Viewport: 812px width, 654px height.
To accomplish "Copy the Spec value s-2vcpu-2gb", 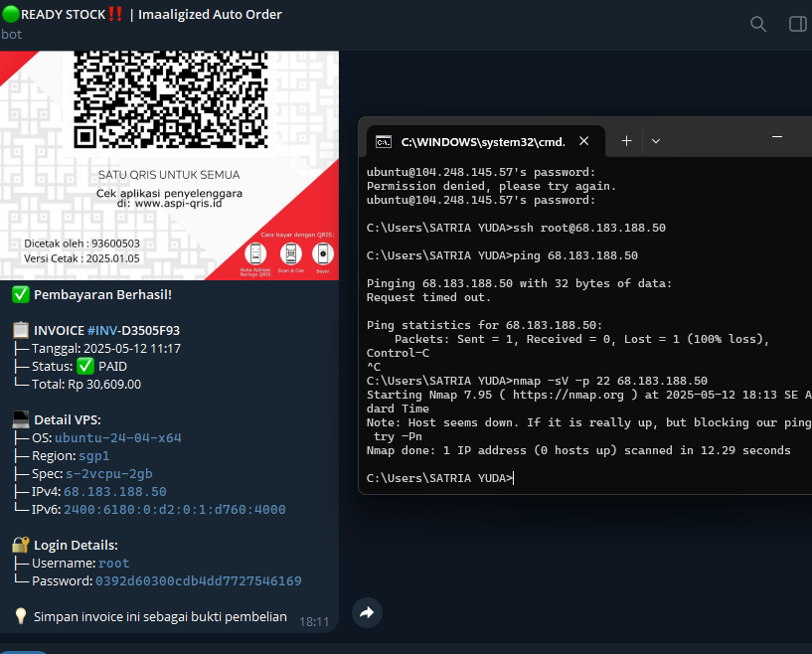I will pyautogui.click(x=108, y=474).
